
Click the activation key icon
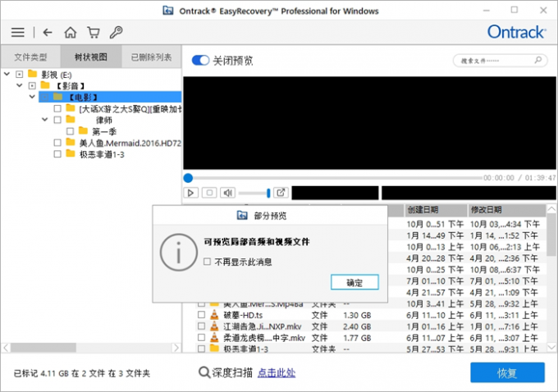[117, 33]
